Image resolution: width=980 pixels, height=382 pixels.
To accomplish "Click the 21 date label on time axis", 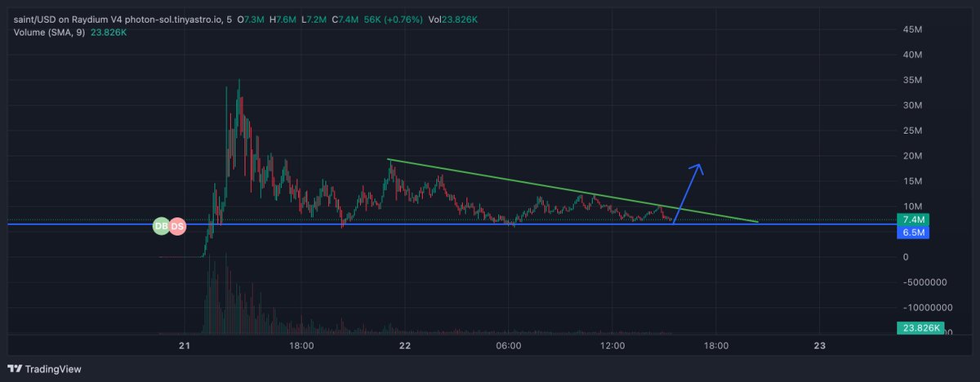I will (185, 347).
